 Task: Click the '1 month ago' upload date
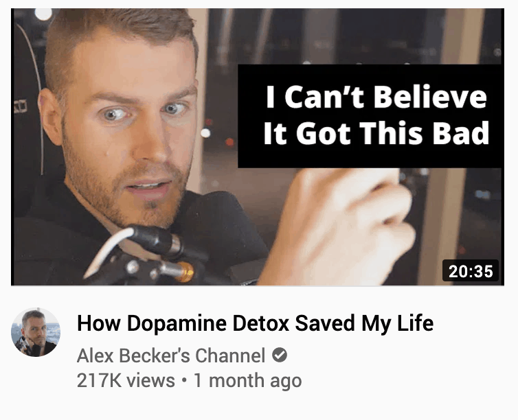click(x=248, y=380)
